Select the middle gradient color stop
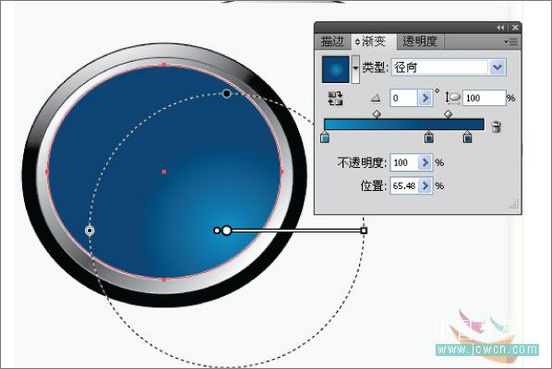Viewport: 552px width, 369px height. pos(428,137)
